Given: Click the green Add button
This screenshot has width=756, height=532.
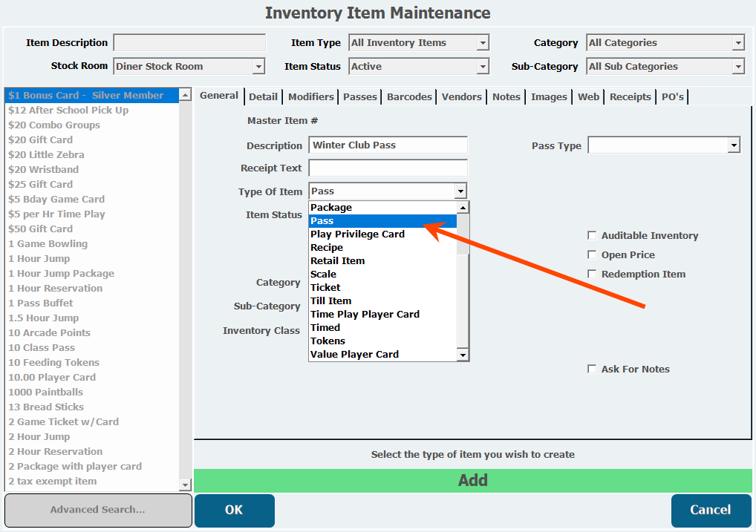Looking at the screenshot, I should coord(472,480).
